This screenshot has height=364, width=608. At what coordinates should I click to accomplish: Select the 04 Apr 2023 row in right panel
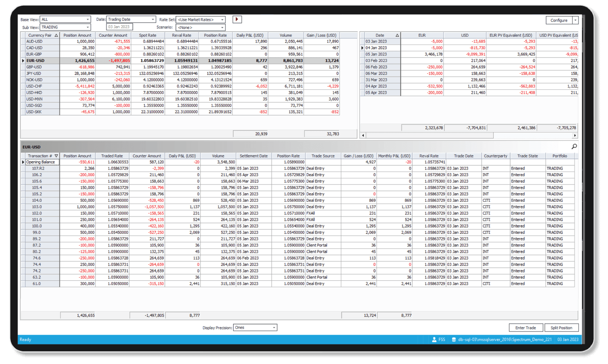pyautogui.click(x=470, y=86)
